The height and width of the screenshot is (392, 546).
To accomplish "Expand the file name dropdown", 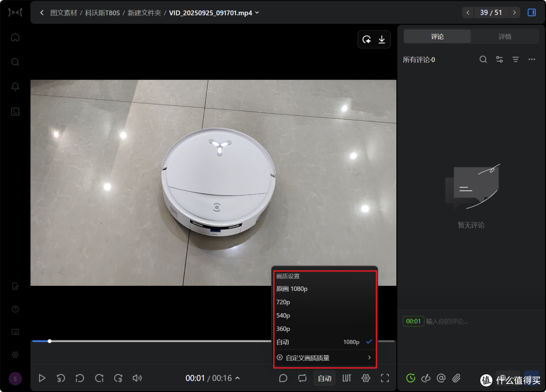I will [257, 13].
